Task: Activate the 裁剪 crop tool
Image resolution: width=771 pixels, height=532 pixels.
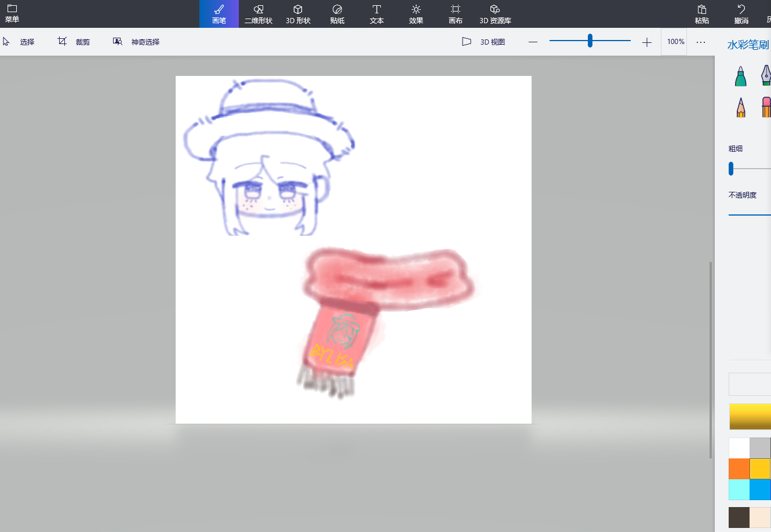Action: click(x=74, y=42)
